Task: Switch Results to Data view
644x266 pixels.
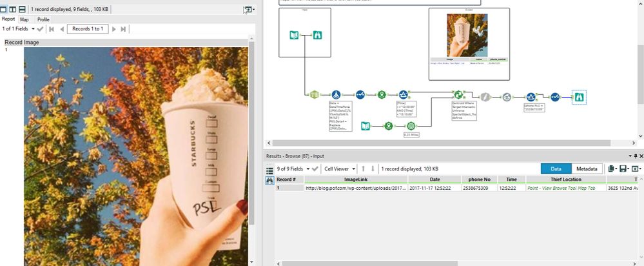Action: (556, 169)
